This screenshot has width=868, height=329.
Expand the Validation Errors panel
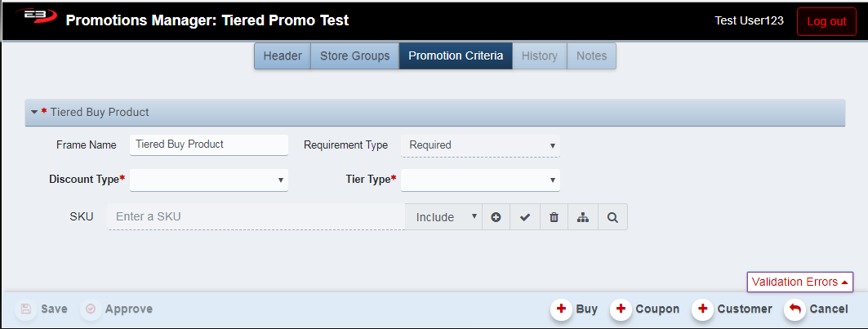pos(799,282)
